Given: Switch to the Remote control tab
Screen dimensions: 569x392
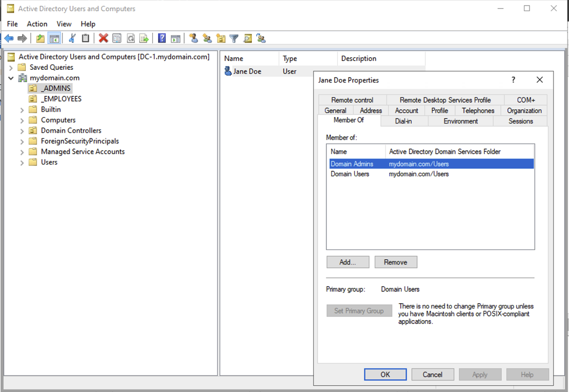Looking at the screenshot, I should click(352, 100).
